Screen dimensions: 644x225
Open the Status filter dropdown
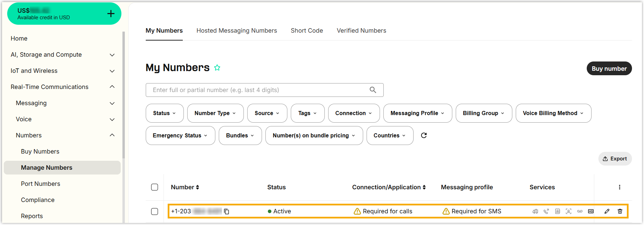(165, 113)
